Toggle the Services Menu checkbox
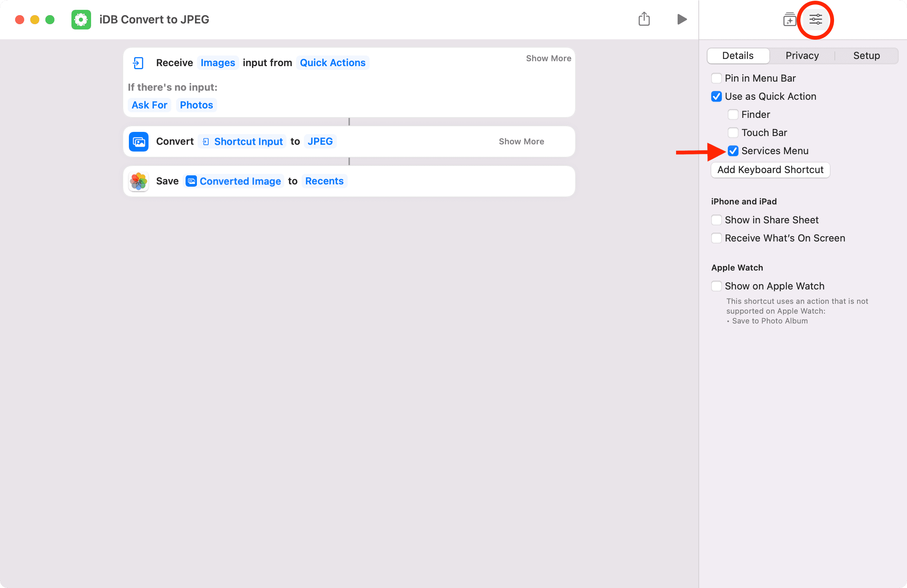Image resolution: width=907 pixels, height=588 pixels. (x=732, y=151)
